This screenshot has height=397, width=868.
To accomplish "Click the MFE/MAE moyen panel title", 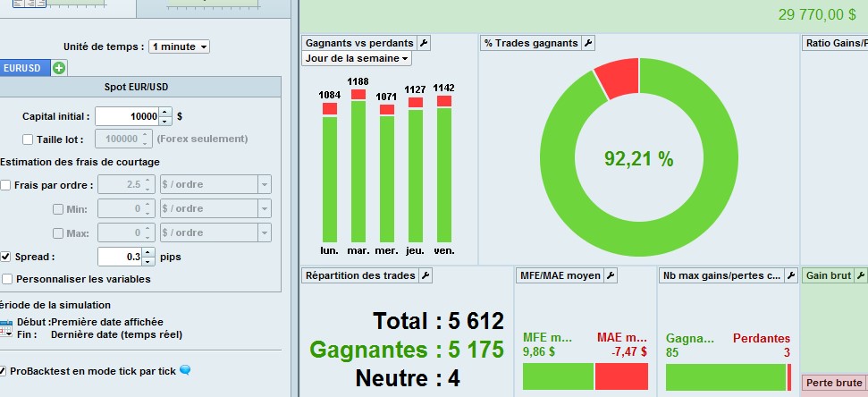I will tap(560, 275).
